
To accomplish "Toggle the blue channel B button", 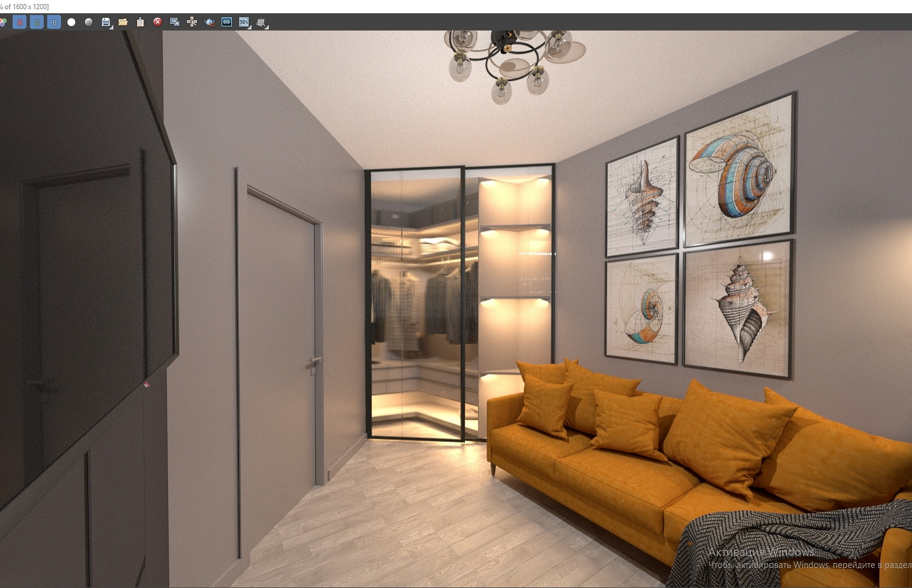I will pyautogui.click(x=54, y=22).
